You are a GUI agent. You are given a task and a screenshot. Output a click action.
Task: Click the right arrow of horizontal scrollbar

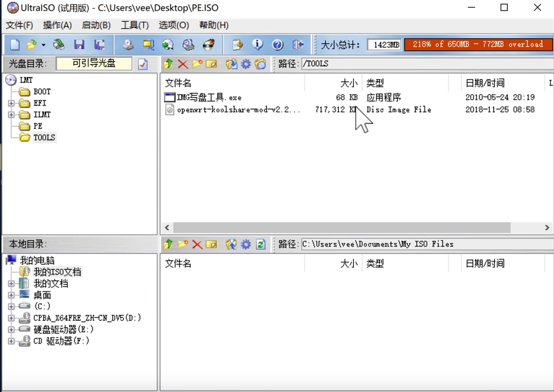[547, 227]
